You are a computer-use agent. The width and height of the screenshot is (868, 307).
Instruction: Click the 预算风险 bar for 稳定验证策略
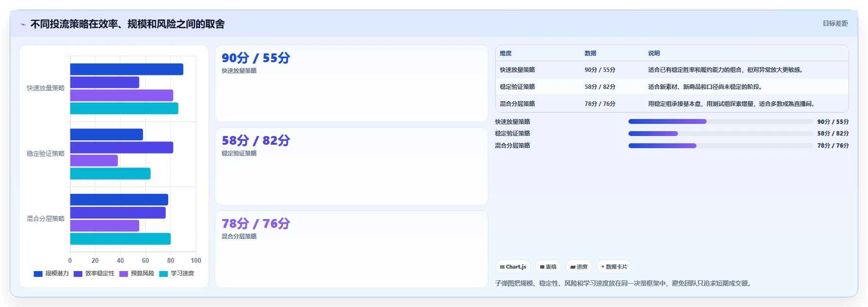[x=94, y=161]
